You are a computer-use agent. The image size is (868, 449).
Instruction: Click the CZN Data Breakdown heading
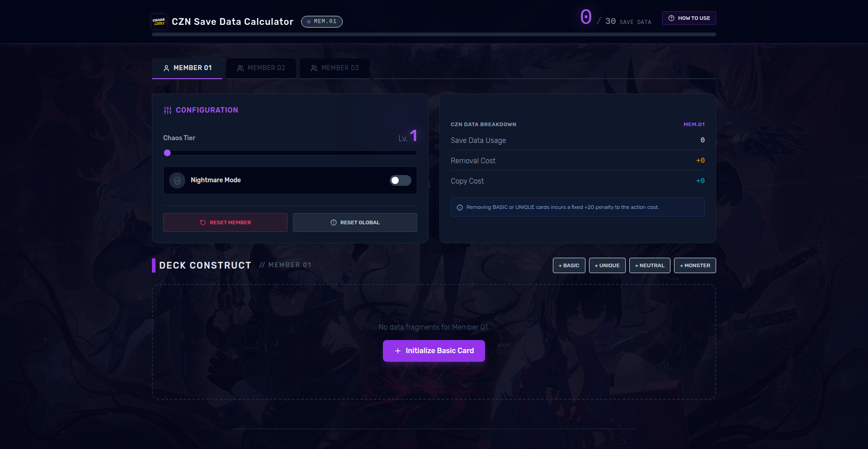[483, 124]
